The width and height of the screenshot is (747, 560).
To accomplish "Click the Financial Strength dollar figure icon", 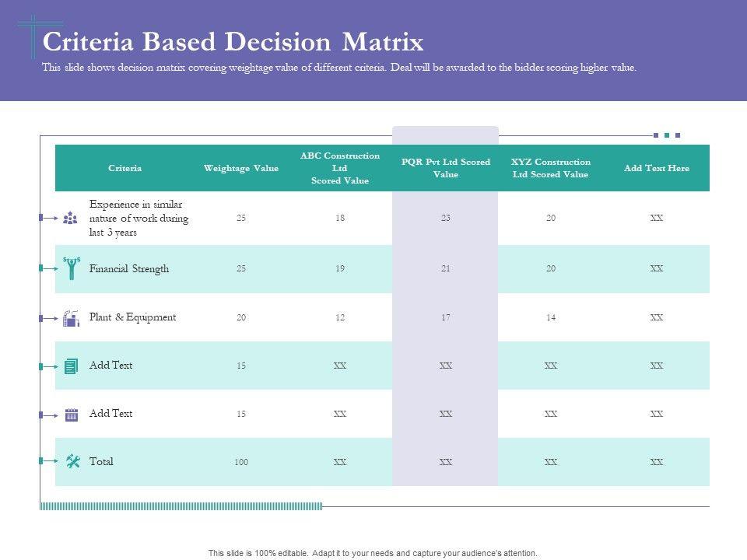I will [72, 268].
